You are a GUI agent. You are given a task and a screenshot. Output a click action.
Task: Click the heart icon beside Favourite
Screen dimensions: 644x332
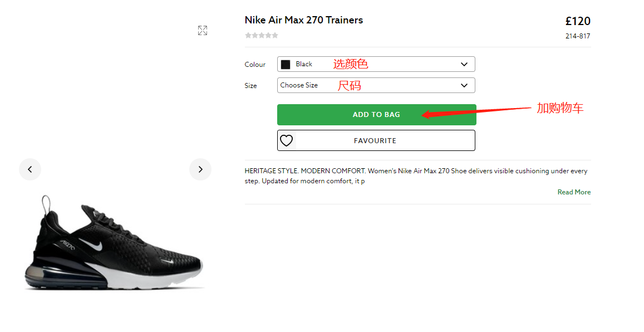click(287, 140)
